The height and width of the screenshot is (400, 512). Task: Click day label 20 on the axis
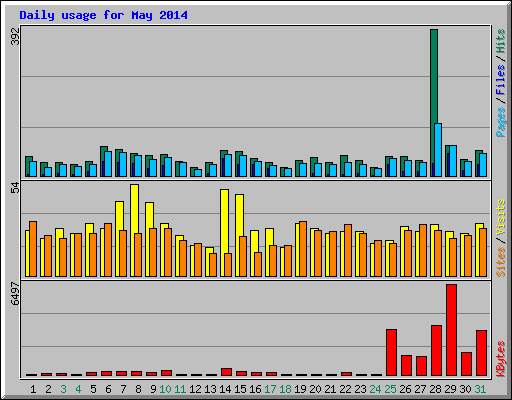point(315,389)
